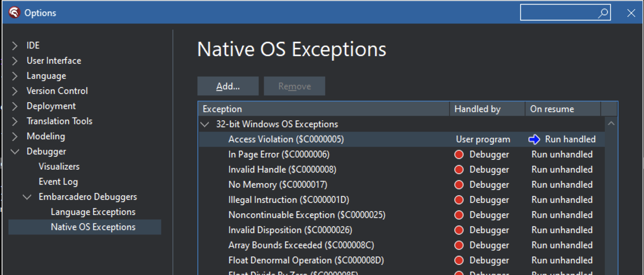Click red dot on No Memory row
This screenshot has width=644, height=275.
click(x=459, y=185)
